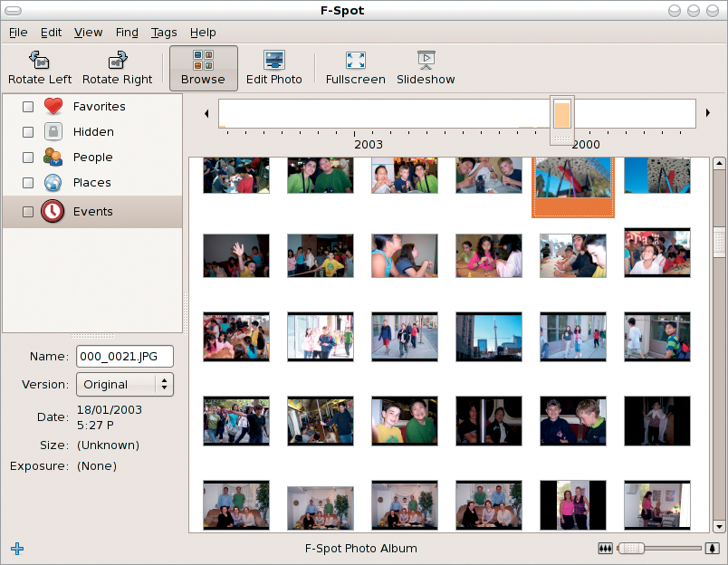Select the two boys in green shirts photo
Image resolution: width=728 pixels, height=565 pixels.
point(321,175)
